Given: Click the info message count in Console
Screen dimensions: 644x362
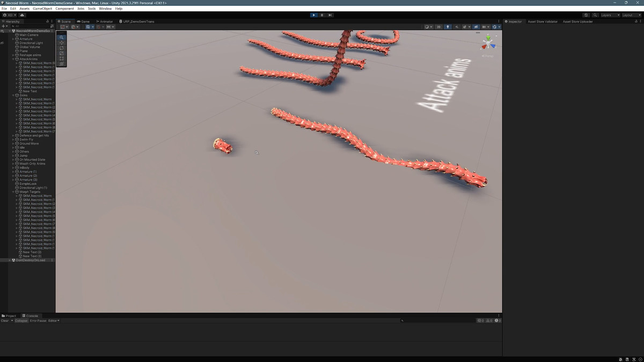Looking at the screenshot, I should [481, 321].
